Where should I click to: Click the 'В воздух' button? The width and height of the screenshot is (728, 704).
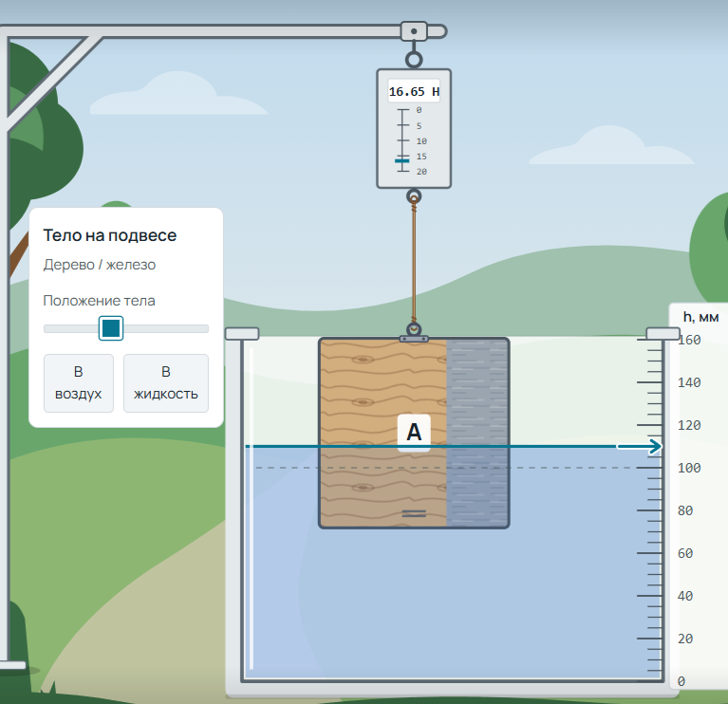(x=79, y=383)
